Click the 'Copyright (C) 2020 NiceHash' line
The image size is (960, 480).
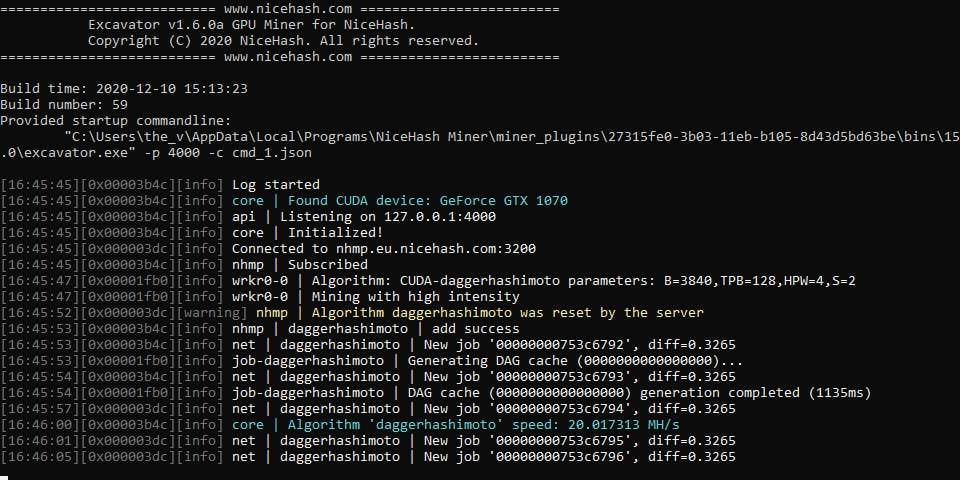point(283,41)
